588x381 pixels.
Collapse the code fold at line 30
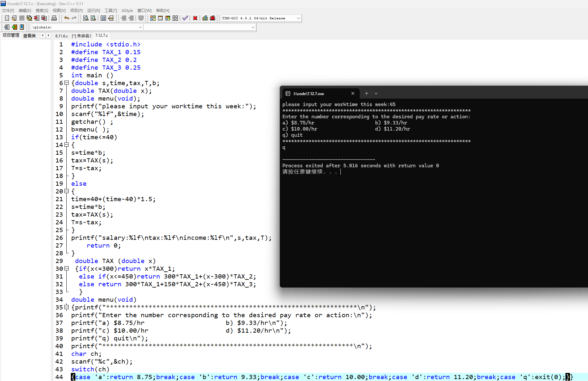click(67, 269)
